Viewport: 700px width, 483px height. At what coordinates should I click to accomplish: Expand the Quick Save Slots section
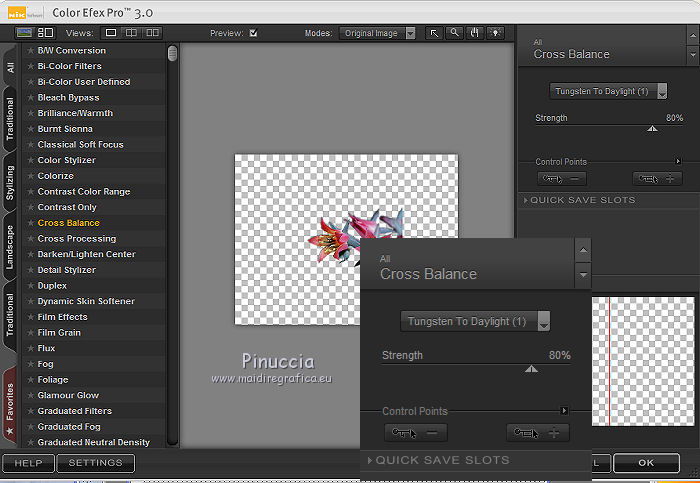[x=580, y=200]
